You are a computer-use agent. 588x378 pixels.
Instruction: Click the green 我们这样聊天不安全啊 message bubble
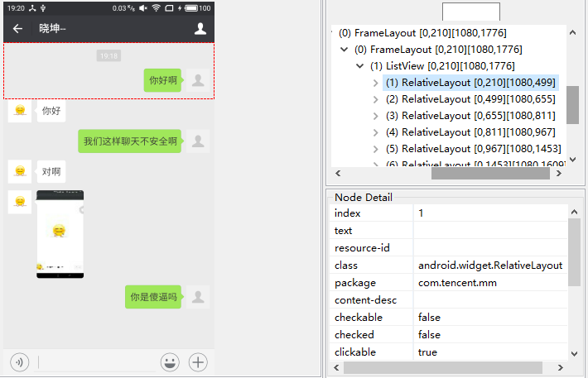(130, 141)
